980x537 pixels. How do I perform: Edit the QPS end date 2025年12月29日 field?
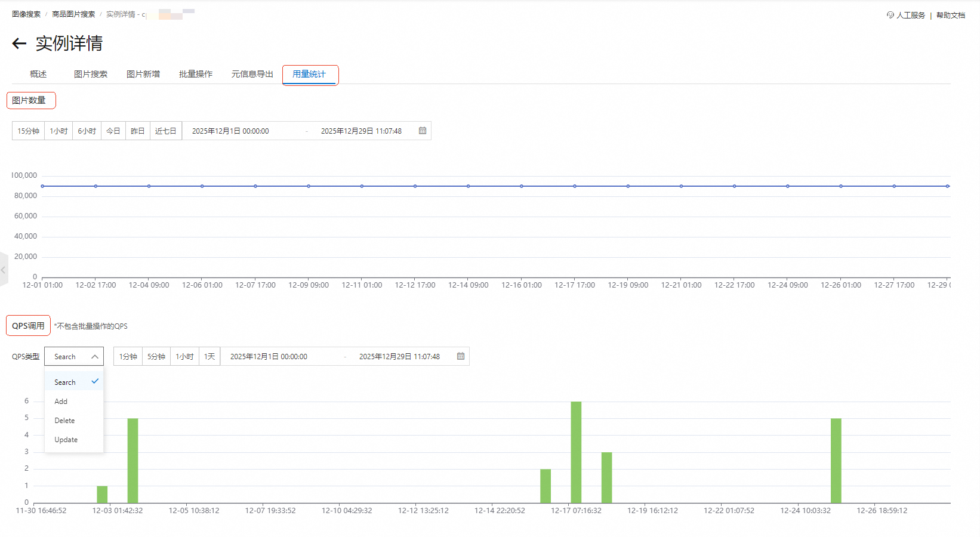coord(399,356)
